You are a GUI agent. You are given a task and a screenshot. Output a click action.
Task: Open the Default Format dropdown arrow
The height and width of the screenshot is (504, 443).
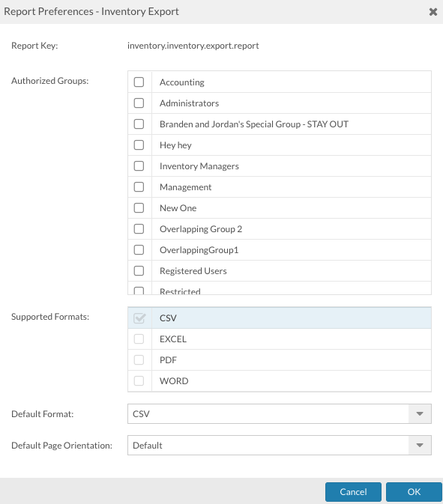(420, 413)
